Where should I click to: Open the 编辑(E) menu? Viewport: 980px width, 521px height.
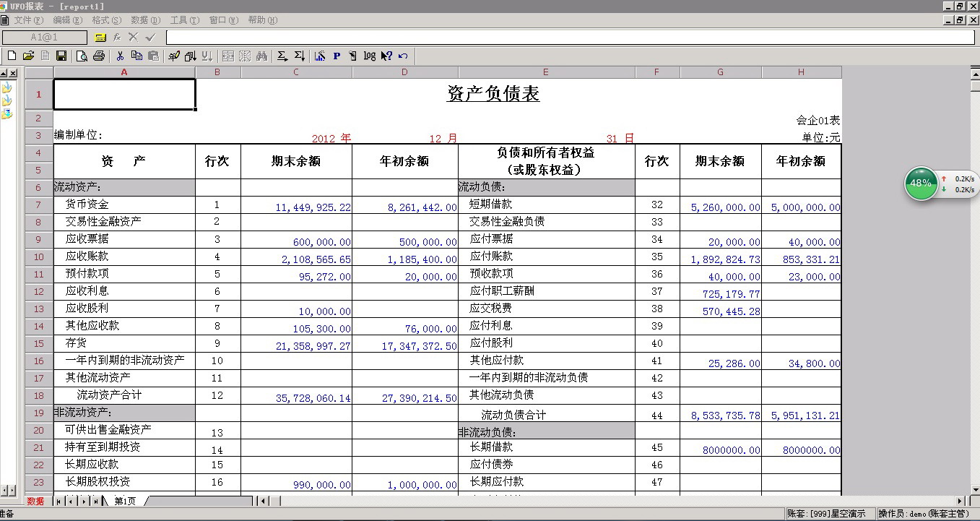(x=68, y=20)
